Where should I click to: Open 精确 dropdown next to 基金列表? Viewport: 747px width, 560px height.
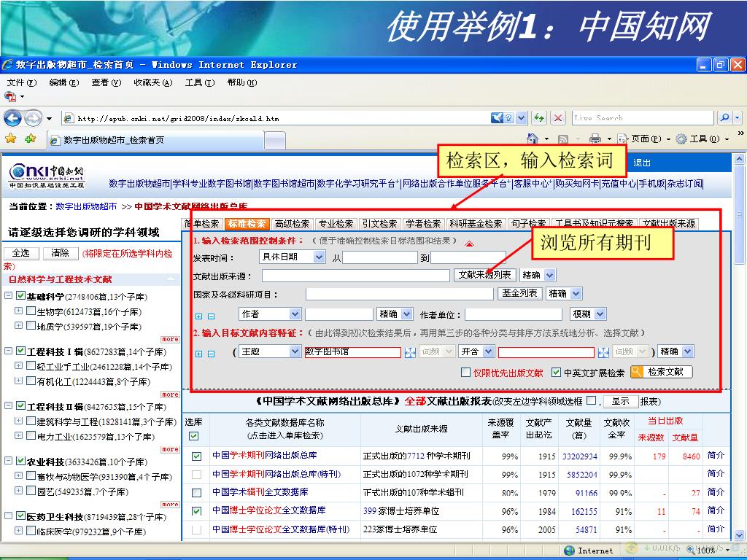[x=576, y=293]
